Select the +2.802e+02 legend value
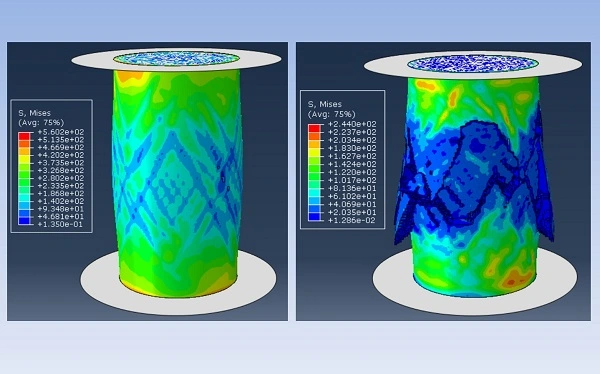The image size is (600, 374). coord(60,178)
